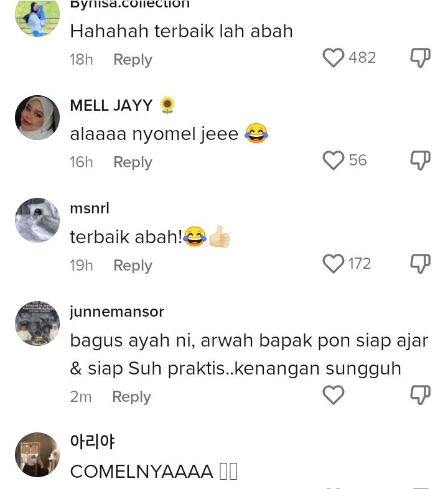Like the 'Hahahah terbaik lah abah' comment
Screen dimensions: 448x489
click(x=333, y=58)
